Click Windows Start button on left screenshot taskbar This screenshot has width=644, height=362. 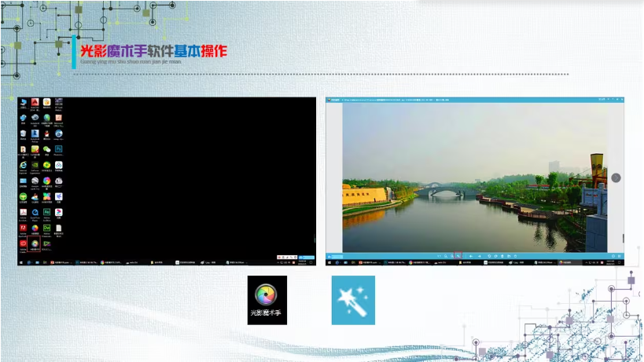[x=21, y=262]
